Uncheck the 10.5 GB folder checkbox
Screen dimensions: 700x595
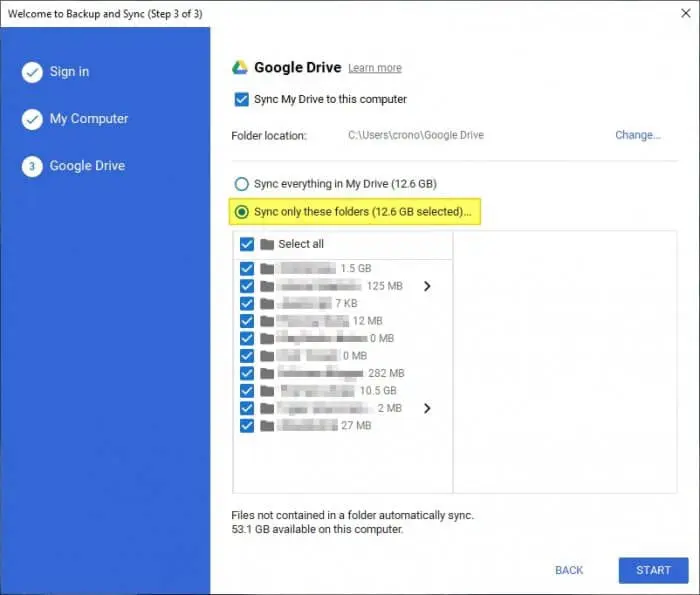[x=247, y=391]
